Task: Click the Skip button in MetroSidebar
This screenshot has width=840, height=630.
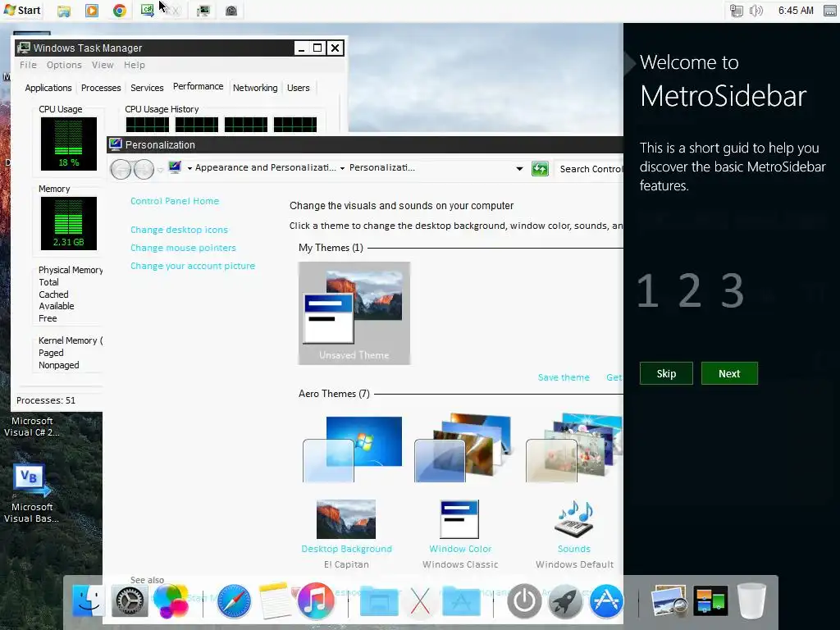Action: coord(666,373)
